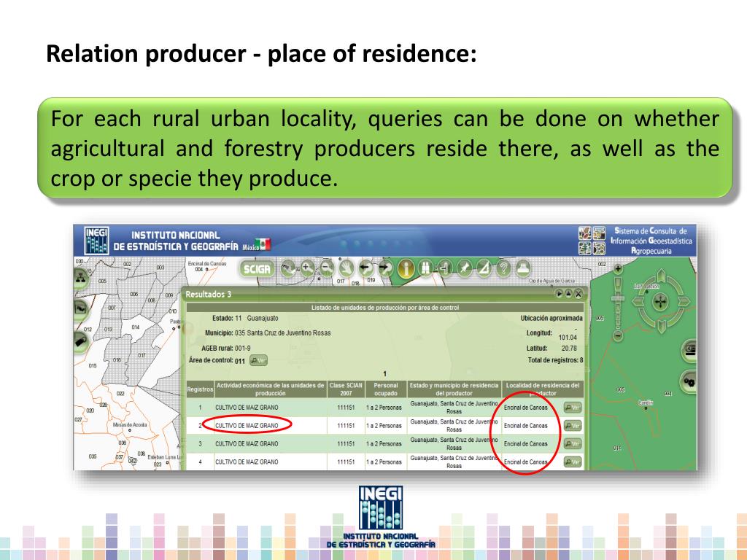
Task: Click Actividad económica column header
Action: tap(270, 389)
